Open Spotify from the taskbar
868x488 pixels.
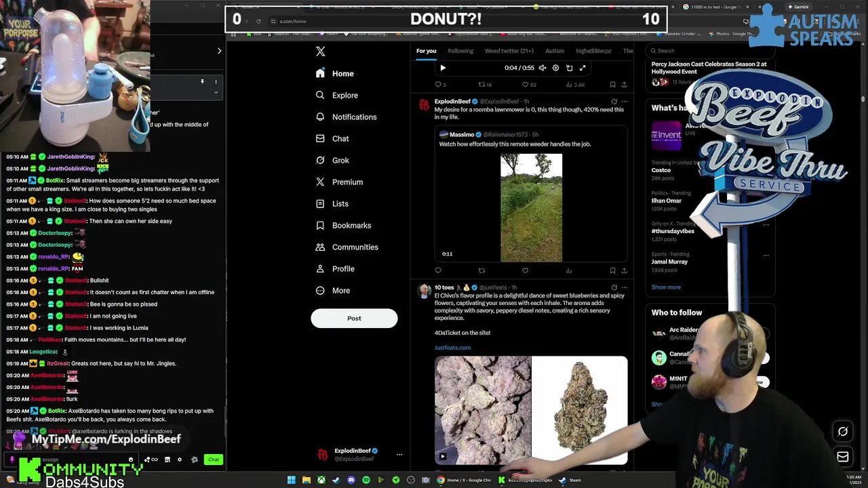tap(366, 480)
